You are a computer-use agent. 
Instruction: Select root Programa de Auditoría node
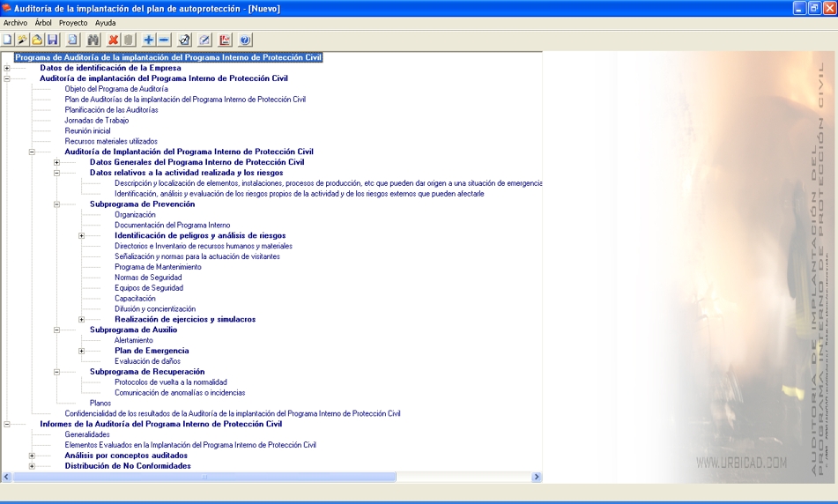(168, 57)
